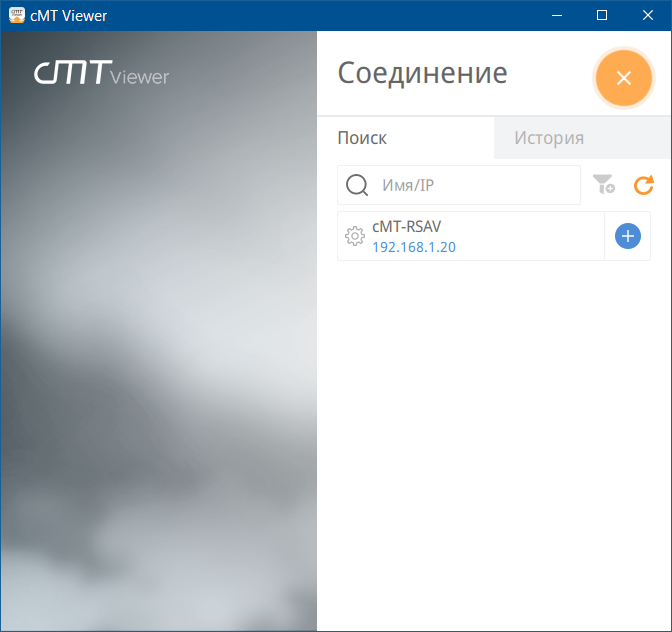Close the connection panel with orange X button
This screenshot has height=632, width=672.
click(x=624, y=78)
